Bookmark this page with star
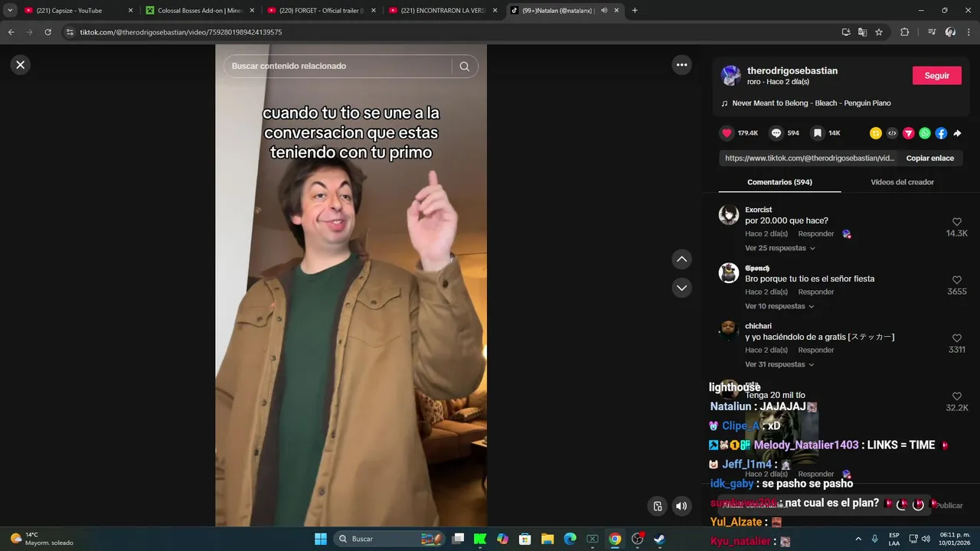This screenshot has width=980, height=551. click(879, 32)
